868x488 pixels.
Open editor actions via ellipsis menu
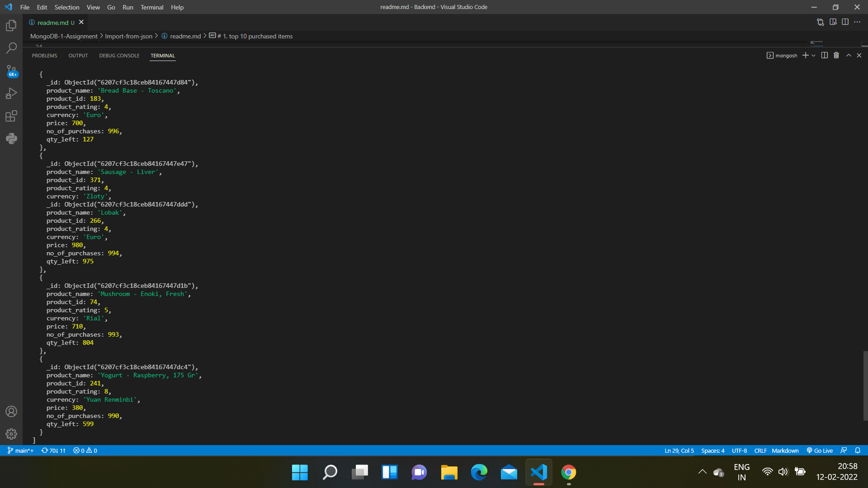(858, 22)
